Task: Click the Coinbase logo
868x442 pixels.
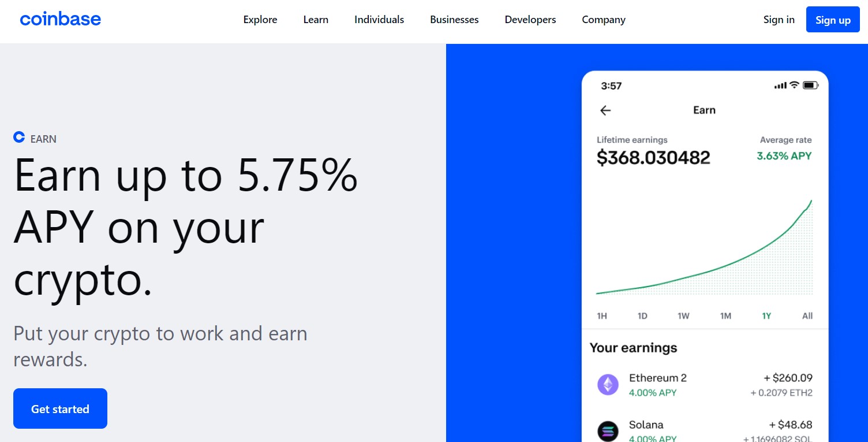Action: click(61, 19)
